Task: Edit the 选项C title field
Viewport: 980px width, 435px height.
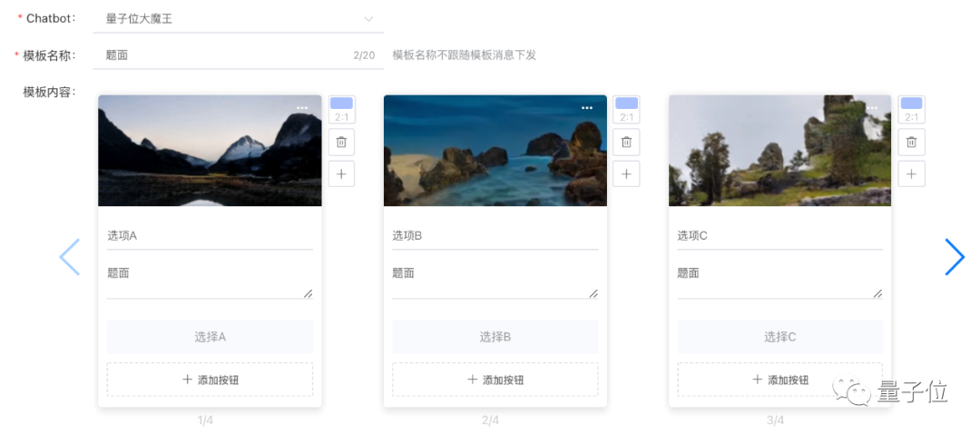Action: 780,236
